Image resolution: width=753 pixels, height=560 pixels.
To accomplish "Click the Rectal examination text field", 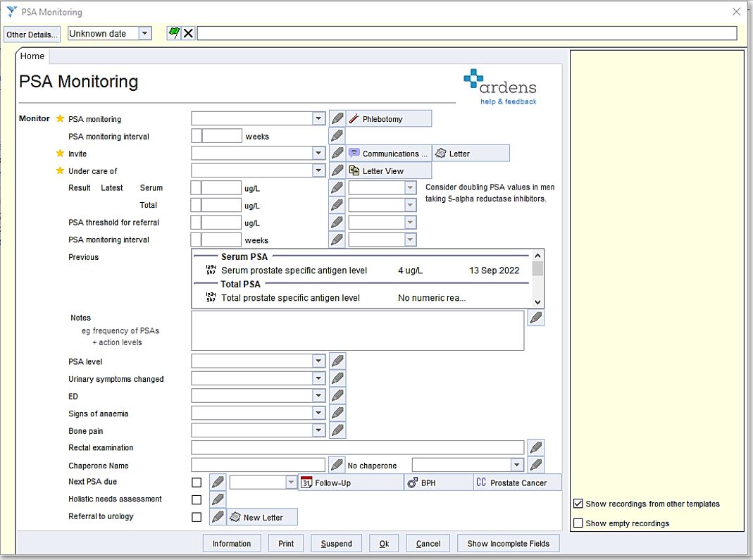I will tap(357, 447).
